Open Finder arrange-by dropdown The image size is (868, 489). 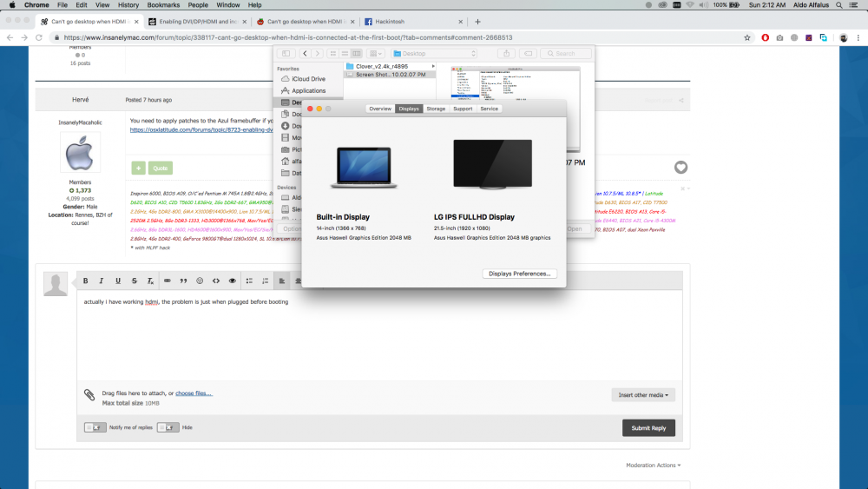(376, 54)
